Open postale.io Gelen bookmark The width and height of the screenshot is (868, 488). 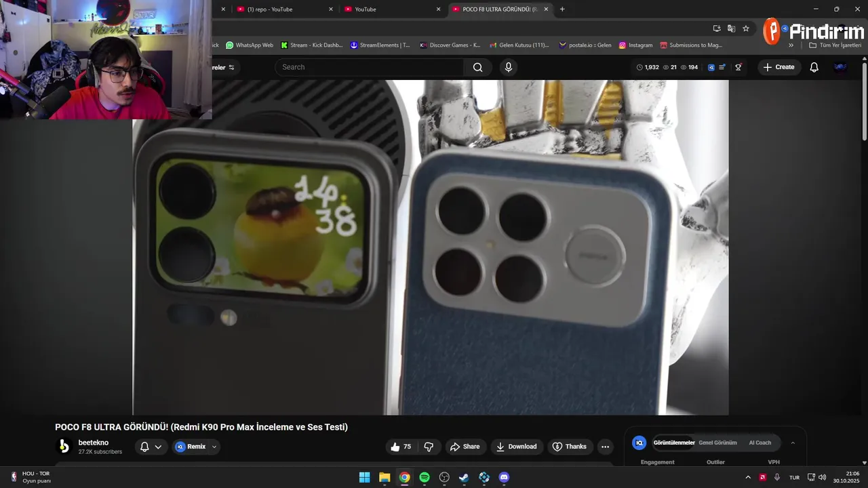click(585, 45)
